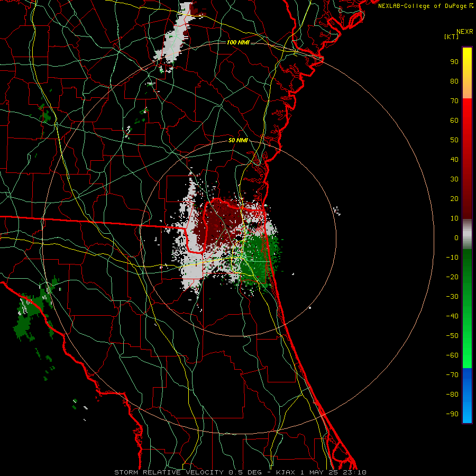476x476 pixels.
Task: Click the "-50" value on the velocity scale
Action: (452, 336)
